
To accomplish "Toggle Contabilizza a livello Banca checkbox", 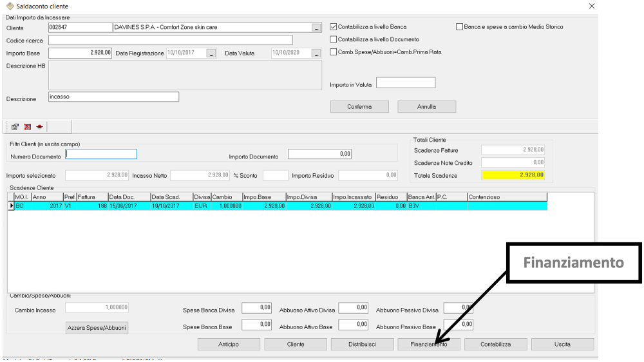I will (x=334, y=27).
